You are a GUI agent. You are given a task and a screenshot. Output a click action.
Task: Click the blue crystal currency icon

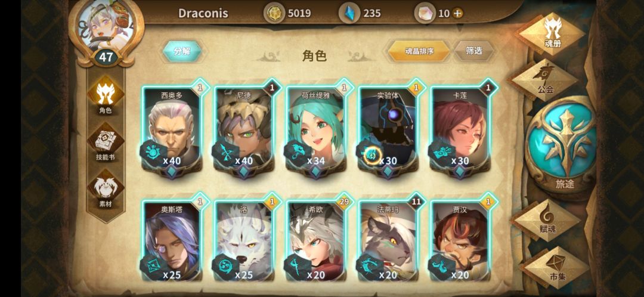(349, 13)
